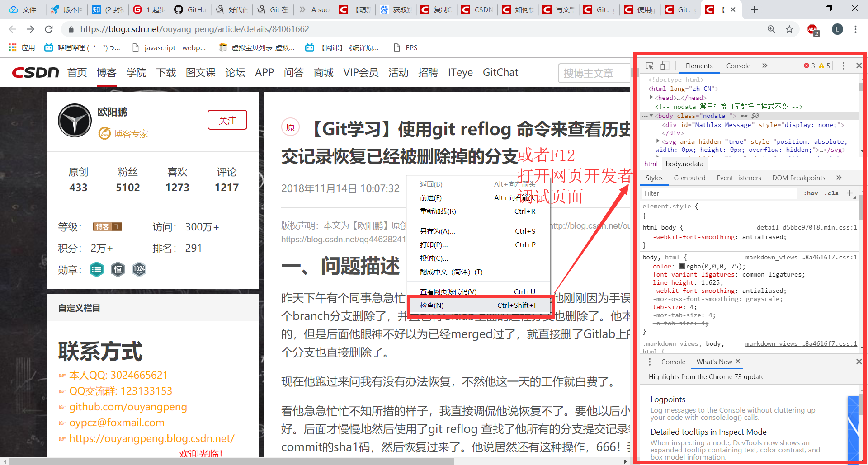Viewport: 868px width, 465px height.
Task: Bookmark this page with the star icon
Action: pyautogui.click(x=789, y=29)
